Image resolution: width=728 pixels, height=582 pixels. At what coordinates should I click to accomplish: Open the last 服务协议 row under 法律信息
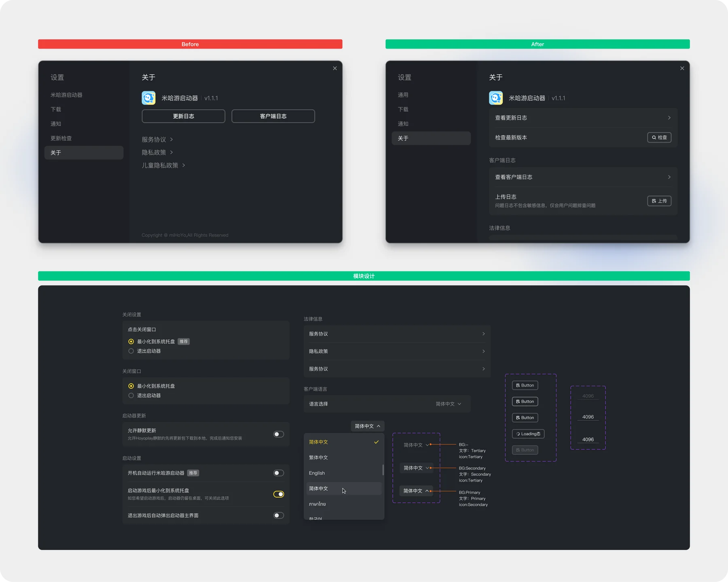397,369
